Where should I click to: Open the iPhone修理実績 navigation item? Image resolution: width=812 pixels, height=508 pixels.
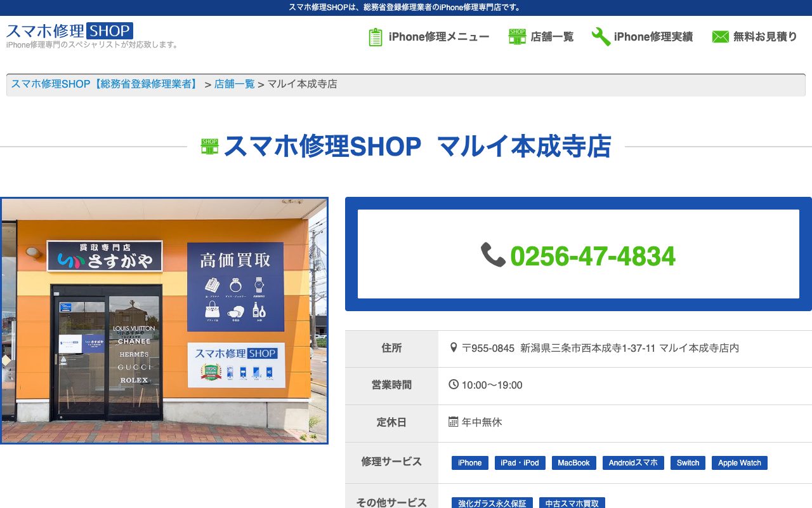[x=653, y=37]
